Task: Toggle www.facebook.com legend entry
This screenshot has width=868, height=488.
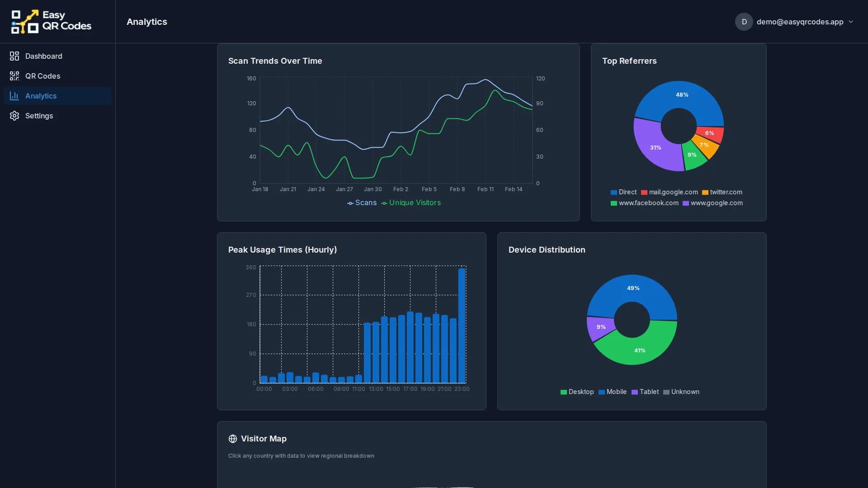Action: [x=645, y=203]
